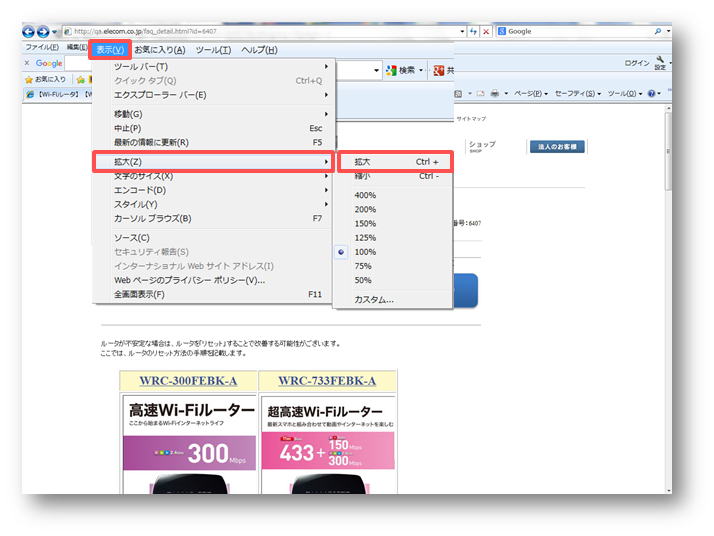Click the browser Back arrow button

(x=28, y=31)
